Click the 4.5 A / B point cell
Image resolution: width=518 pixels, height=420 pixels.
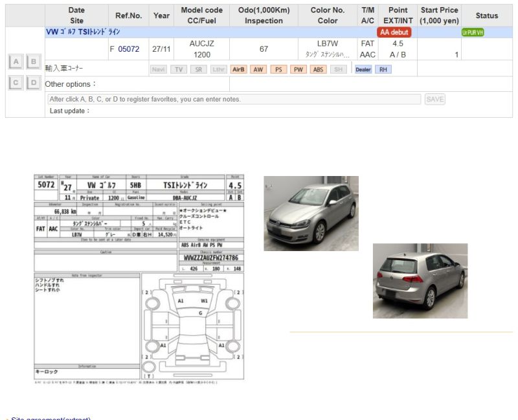398,49
